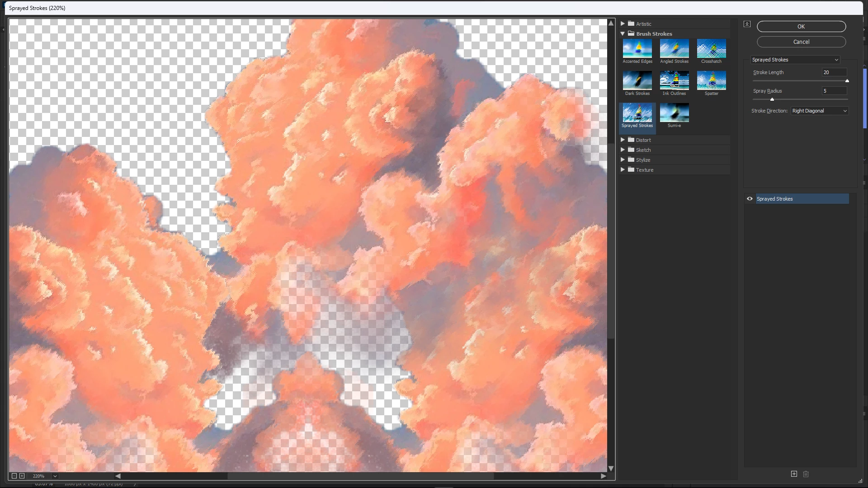Click the delete effect layer trash icon
The width and height of the screenshot is (868, 488).
pyautogui.click(x=806, y=474)
